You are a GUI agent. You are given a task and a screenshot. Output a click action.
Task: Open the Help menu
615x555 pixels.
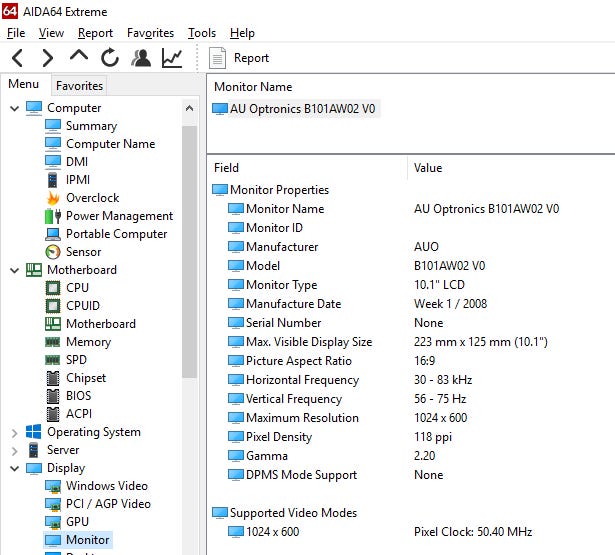242,33
